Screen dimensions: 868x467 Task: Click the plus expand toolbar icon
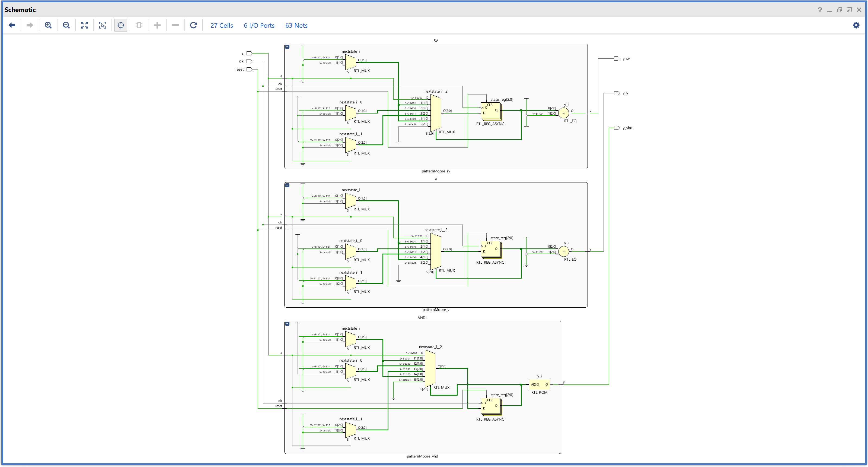tap(157, 25)
